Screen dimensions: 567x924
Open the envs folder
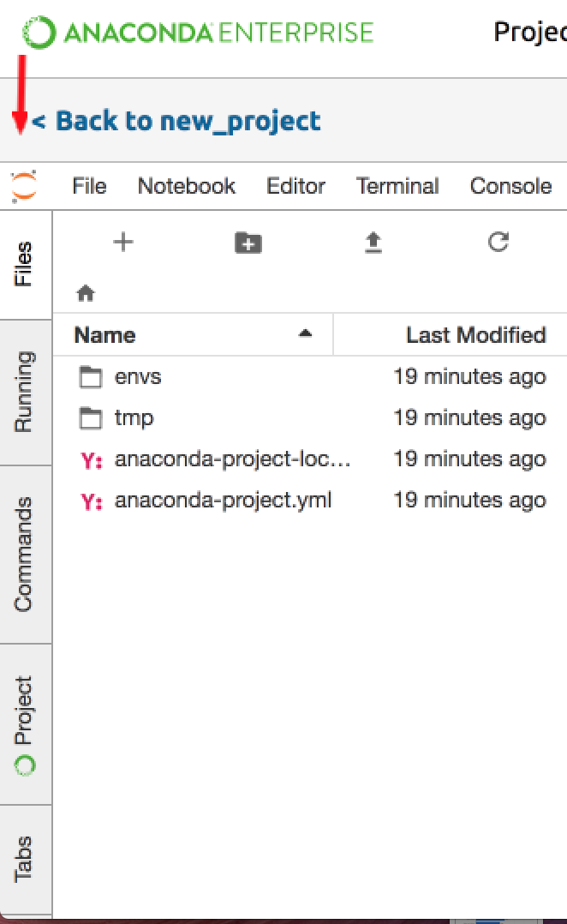point(138,376)
